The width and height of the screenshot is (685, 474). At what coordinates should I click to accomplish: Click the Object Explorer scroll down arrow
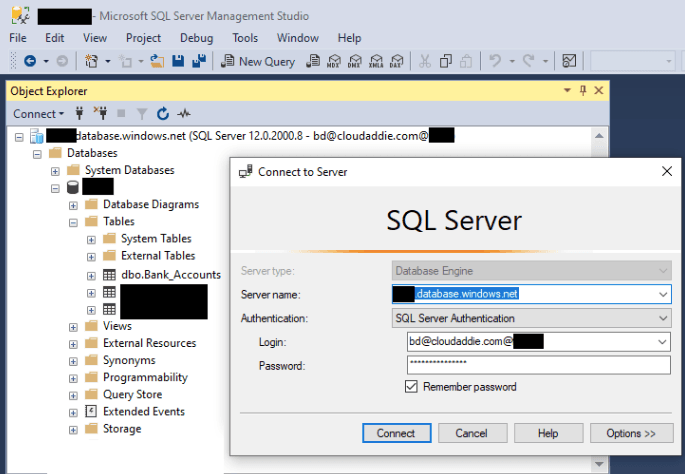(599, 464)
